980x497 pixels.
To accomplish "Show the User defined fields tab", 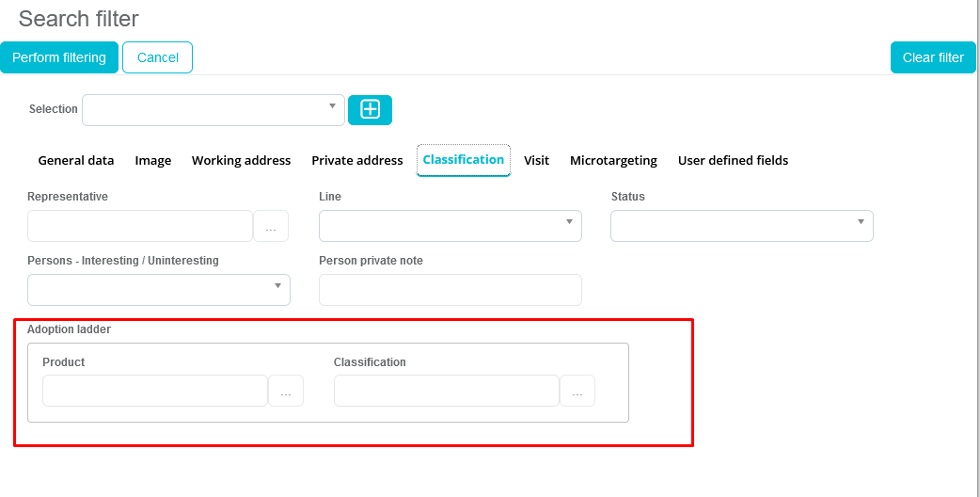I will [x=733, y=161].
